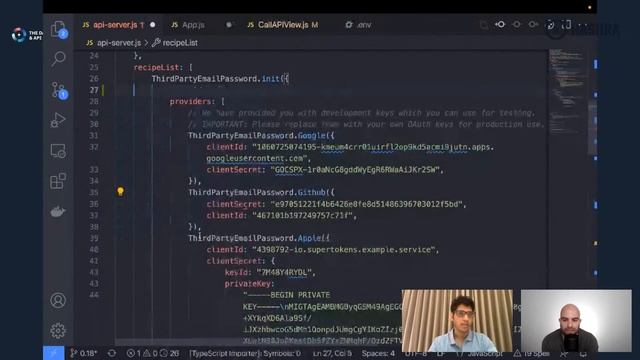Click line number 39 in the gutter
Screen dimensions: 640x360
pos(94,238)
